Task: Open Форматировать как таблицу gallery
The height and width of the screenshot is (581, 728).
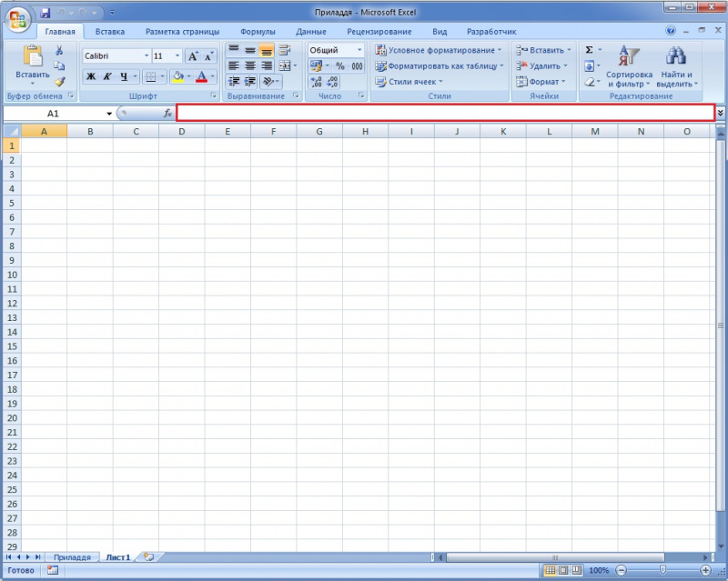Action: [x=440, y=65]
